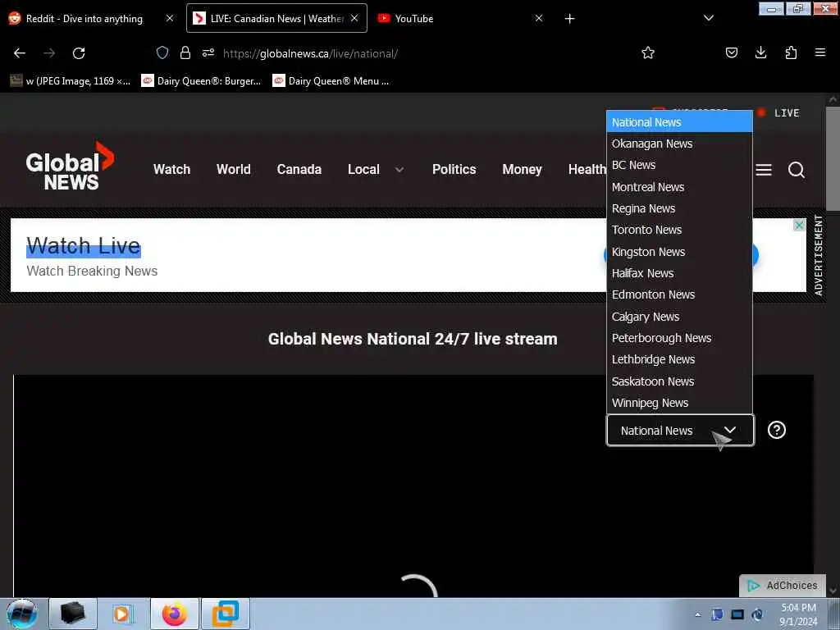Image resolution: width=840 pixels, height=630 pixels.
Task: Click the live stream video player
Action: click(x=413, y=486)
